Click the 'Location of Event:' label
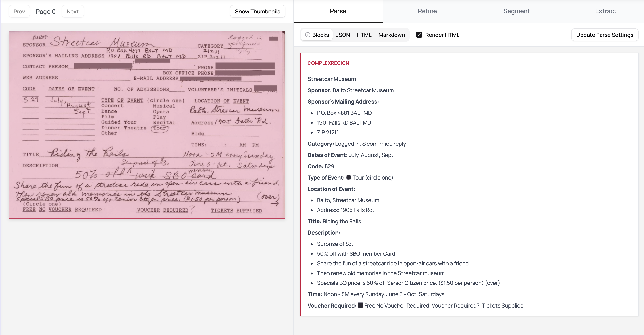 (331, 189)
